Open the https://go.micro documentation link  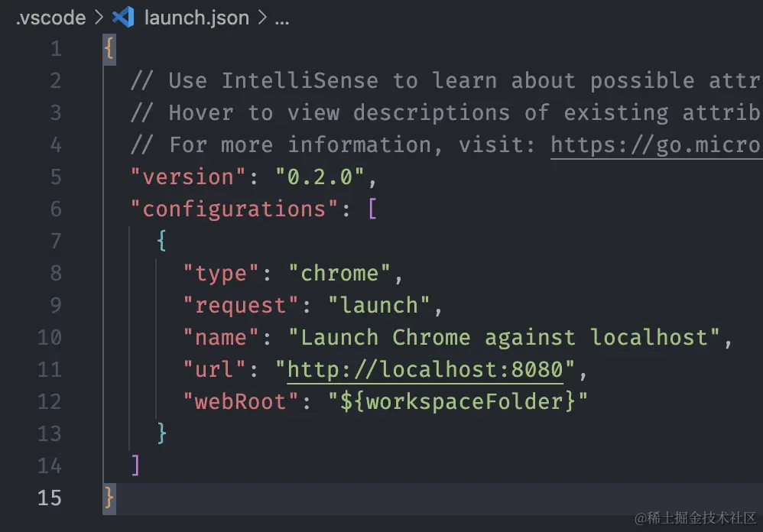[x=657, y=145]
